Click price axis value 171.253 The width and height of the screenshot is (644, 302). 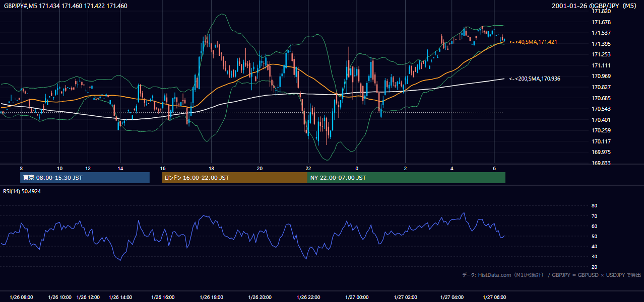(601, 54)
